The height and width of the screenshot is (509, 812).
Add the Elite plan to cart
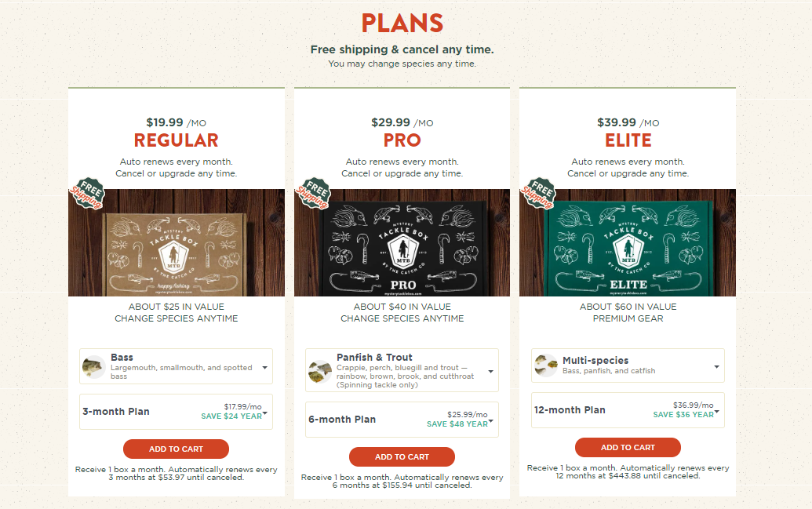click(628, 447)
